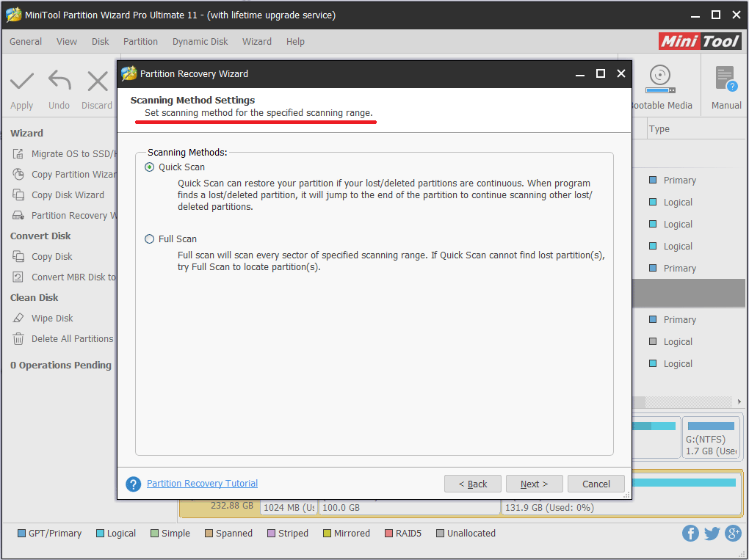749x560 pixels.
Task: Select the Convert MBR Disk sidebar option
Action: tap(64, 277)
